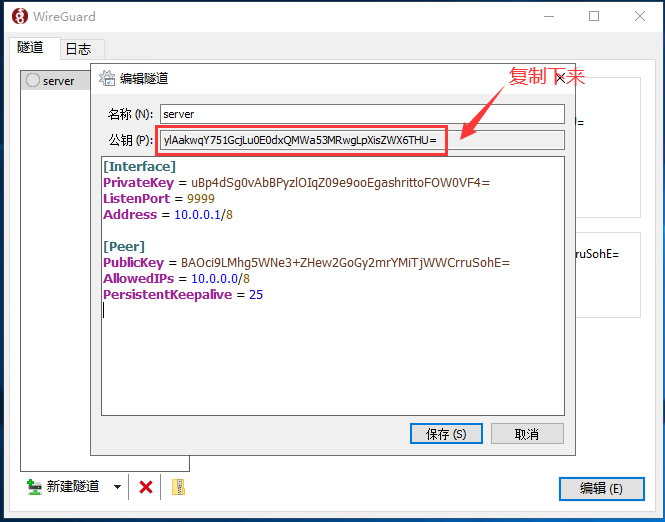
Task: Select the server tunnel in the list
Action: tap(56, 81)
